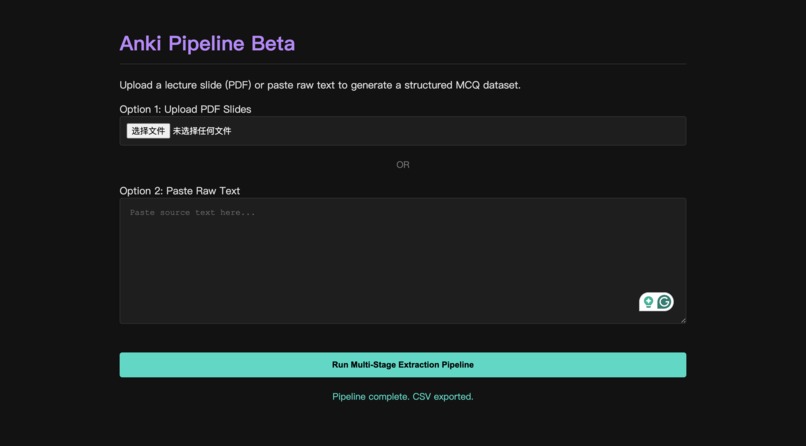Click the choose file (选择文件) button
This screenshot has width=806, height=446.
tap(148, 131)
